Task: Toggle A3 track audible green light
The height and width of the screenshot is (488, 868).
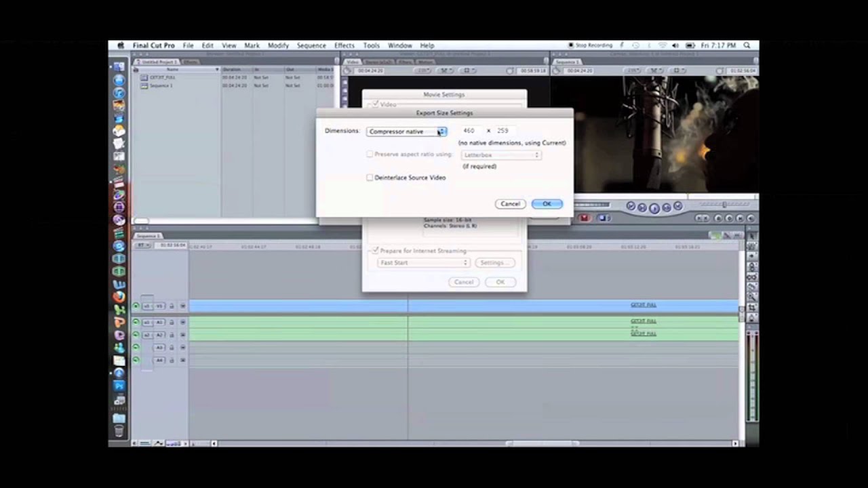Action: 136,348
